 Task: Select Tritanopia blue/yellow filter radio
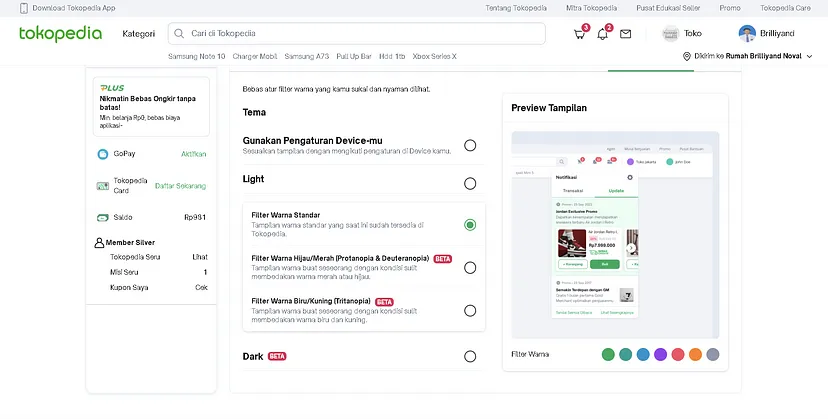coord(470,311)
